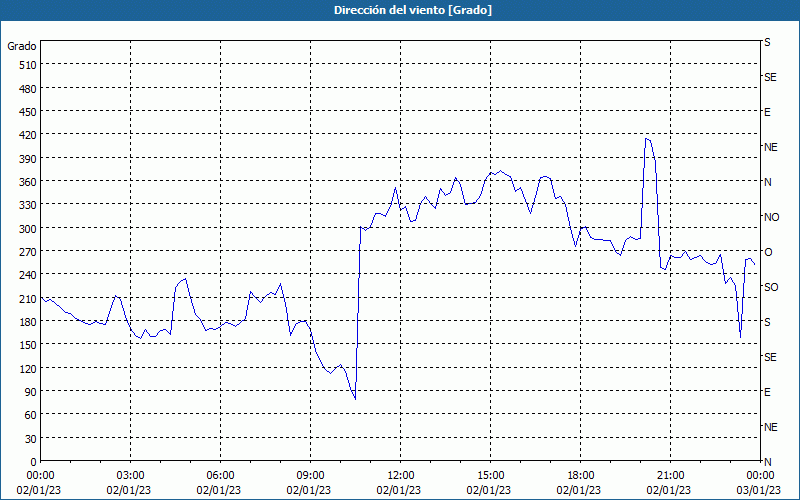Click the lowest curve point near 80 degrees
This screenshot has height=500, width=800.
coord(355,399)
